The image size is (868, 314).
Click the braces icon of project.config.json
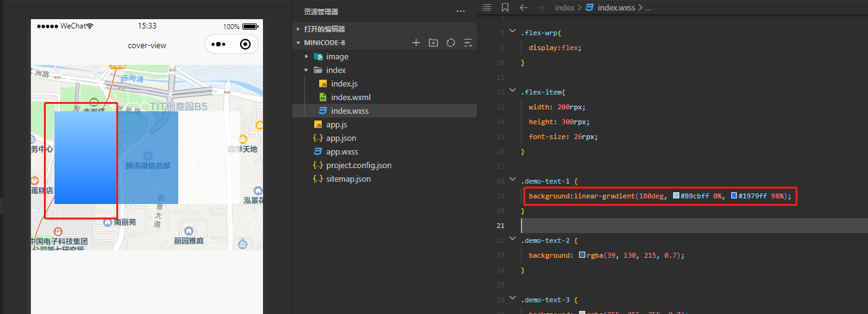(318, 165)
